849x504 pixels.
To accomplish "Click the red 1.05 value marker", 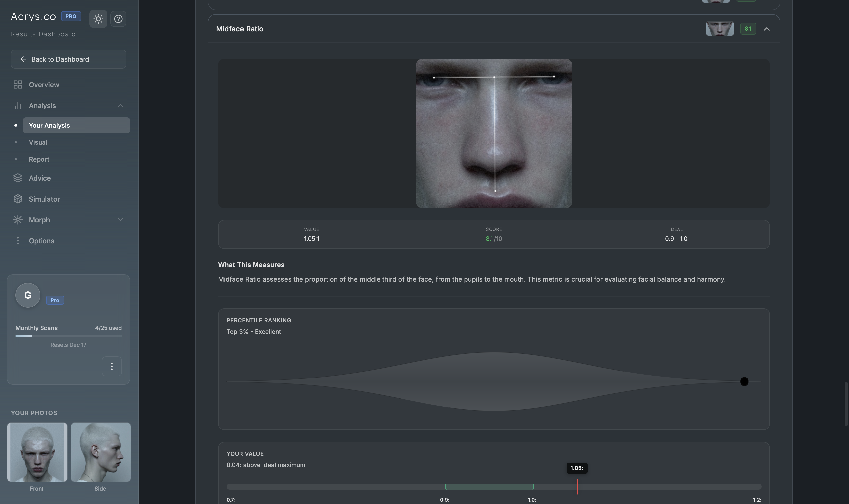I will point(577,486).
